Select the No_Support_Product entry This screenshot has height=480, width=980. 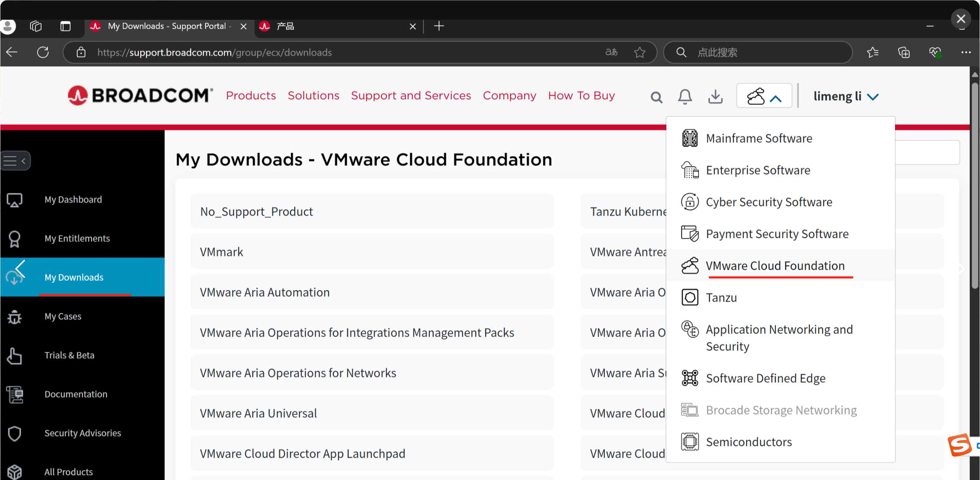[256, 211]
